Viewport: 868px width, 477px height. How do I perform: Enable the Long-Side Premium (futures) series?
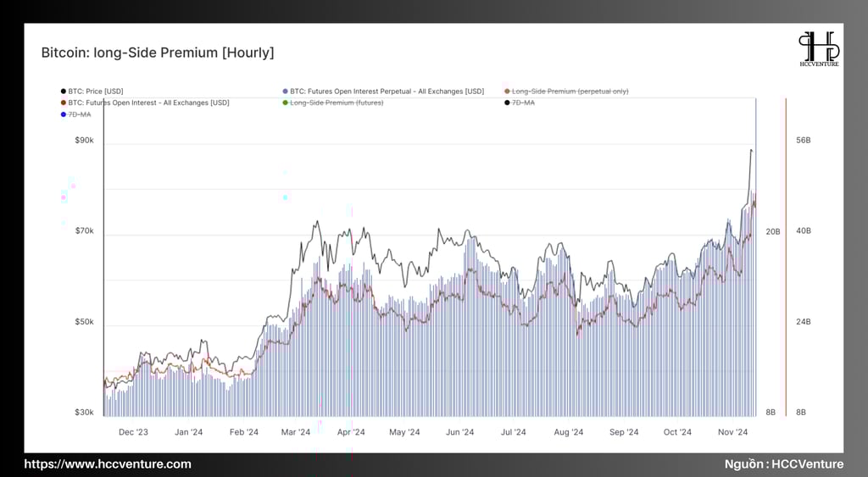pyautogui.click(x=332, y=103)
